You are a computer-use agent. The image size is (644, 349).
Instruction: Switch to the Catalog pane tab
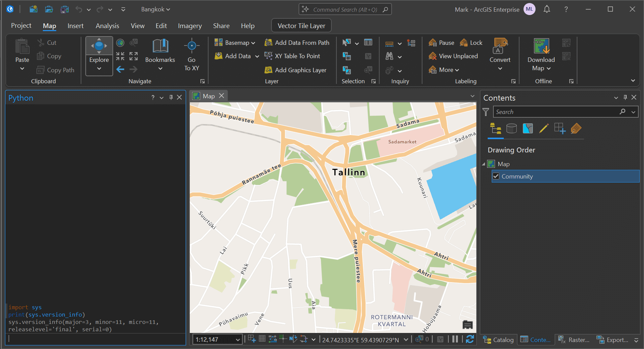pos(498,340)
